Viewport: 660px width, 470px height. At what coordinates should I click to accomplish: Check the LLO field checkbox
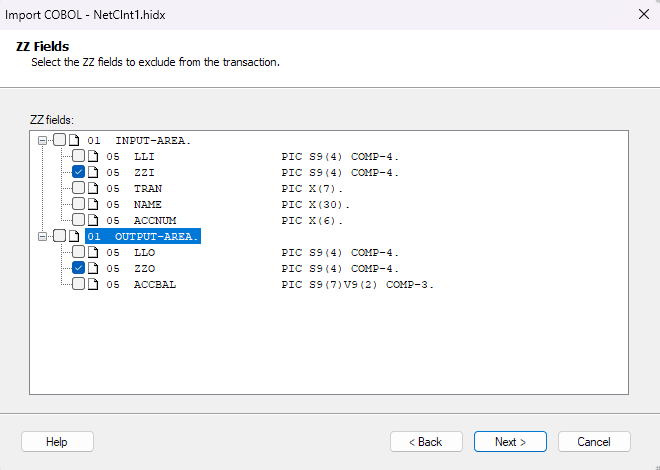pos(78,252)
